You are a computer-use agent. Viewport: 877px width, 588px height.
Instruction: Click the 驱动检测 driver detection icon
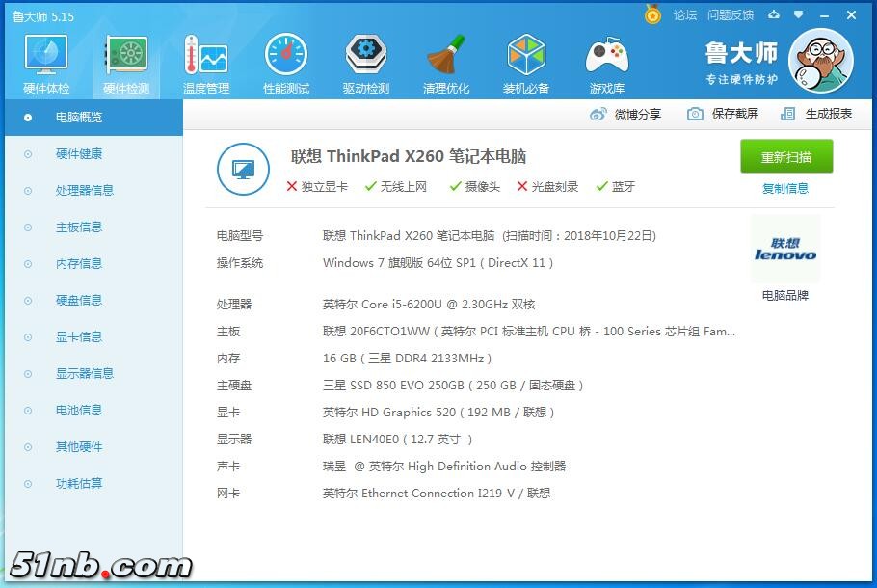pyautogui.click(x=366, y=58)
